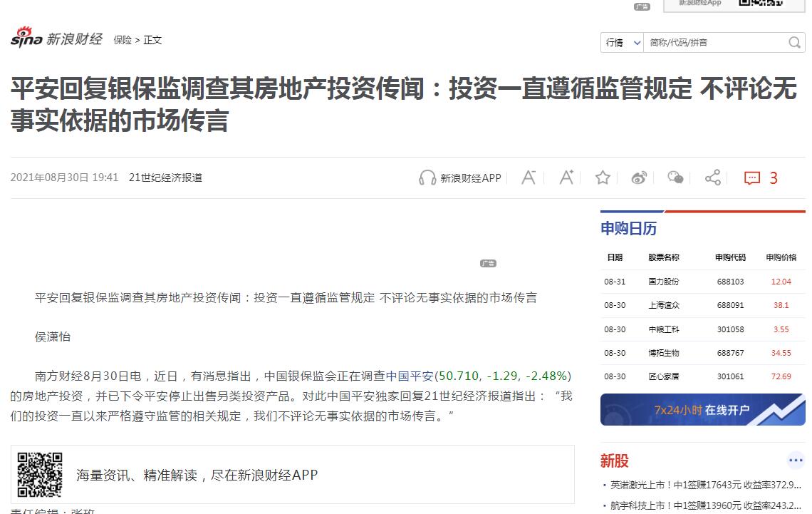Click the article publish time 2021年08月30日 19:41

(64, 178)
